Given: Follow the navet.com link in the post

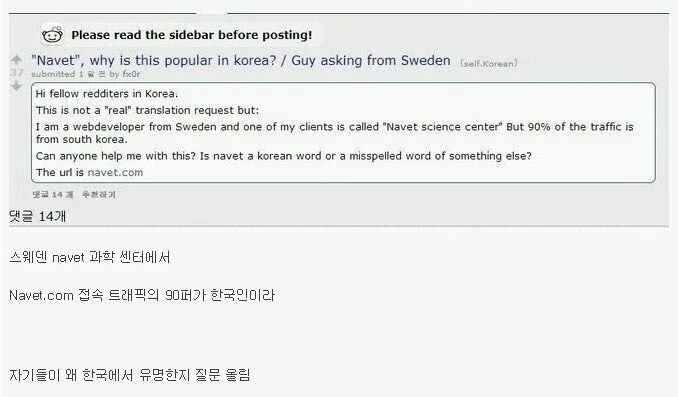Looking at the screenshot, I should (115, 173).
